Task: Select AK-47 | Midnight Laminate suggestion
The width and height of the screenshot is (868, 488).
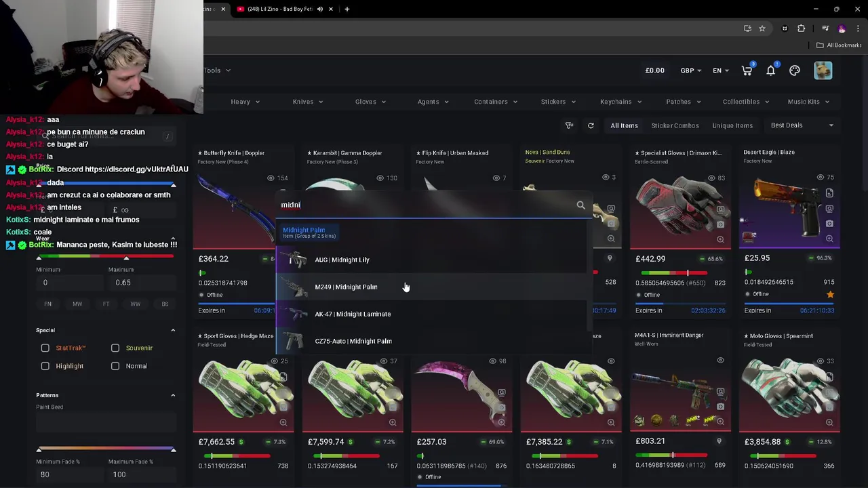Action: pos(431,314)
